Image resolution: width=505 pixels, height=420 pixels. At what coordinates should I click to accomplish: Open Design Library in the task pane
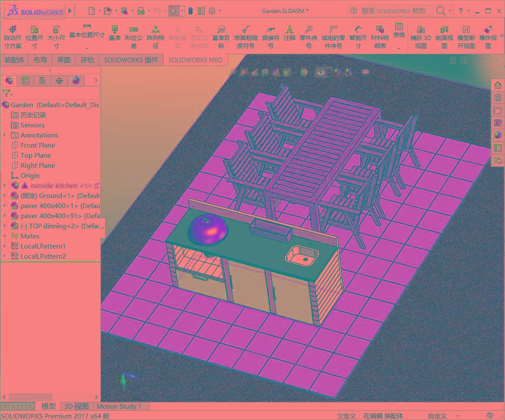pyautogui.click(x=498, y=98)
